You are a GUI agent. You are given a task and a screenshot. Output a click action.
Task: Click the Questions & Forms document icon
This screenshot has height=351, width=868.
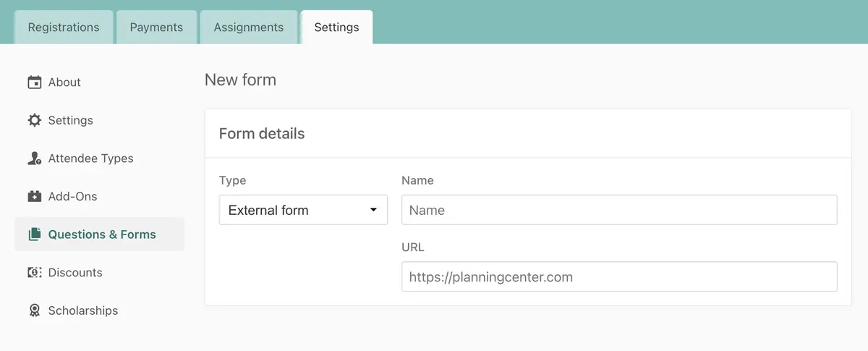[x=34, y=234]
